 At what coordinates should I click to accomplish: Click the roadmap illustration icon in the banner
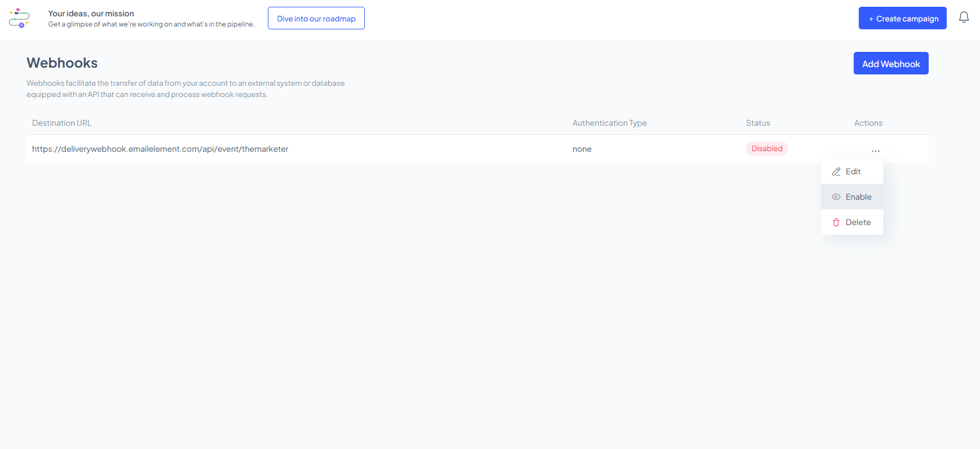19,18
